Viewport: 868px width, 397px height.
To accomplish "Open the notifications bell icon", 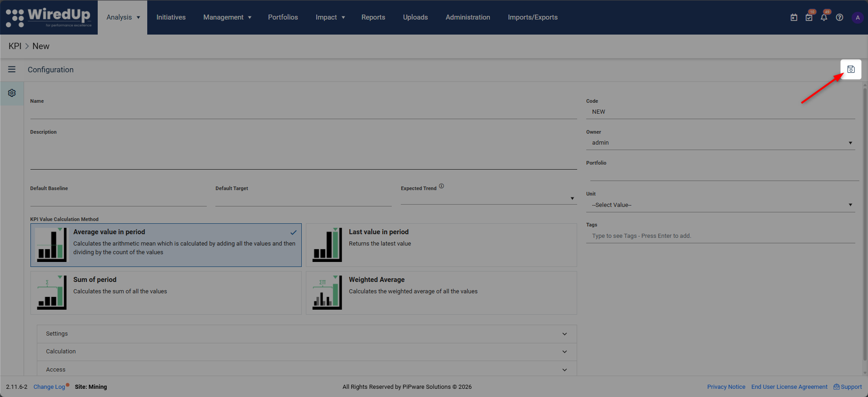I will (x=824, y=17).
